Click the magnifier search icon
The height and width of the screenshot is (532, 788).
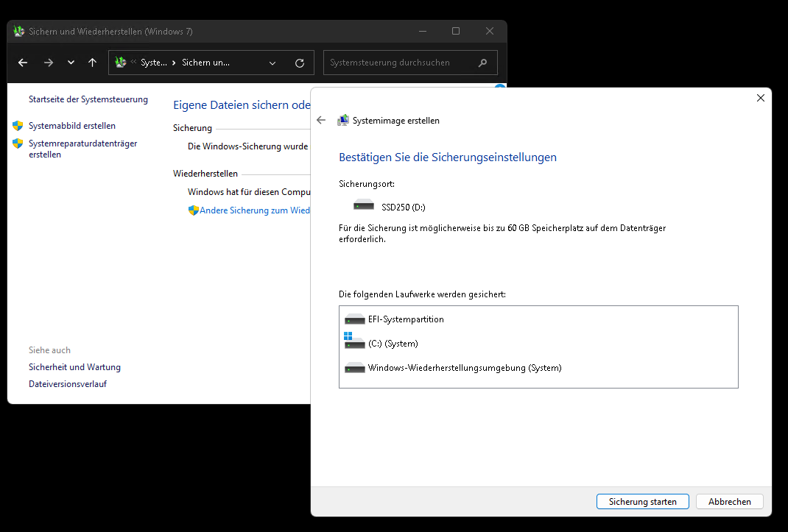tap(482, 63)
